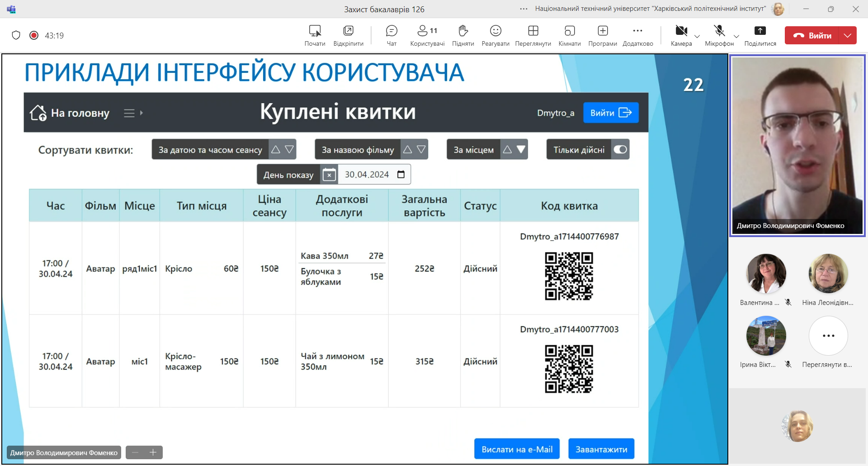Click the Unpin toolbar item
The width and height of the screenshot is (868, 466).
pyautogui.click(x=348, y=35)
